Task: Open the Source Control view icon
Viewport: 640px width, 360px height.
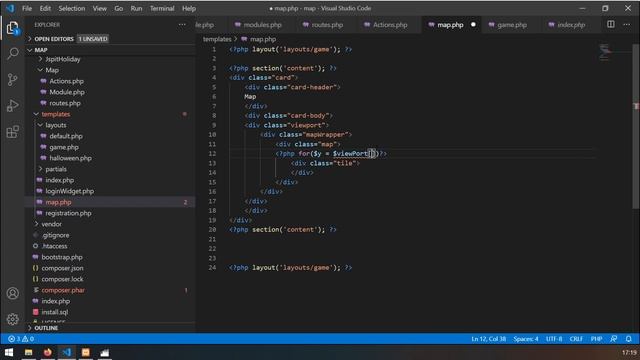Action: (x=13, y=80)
